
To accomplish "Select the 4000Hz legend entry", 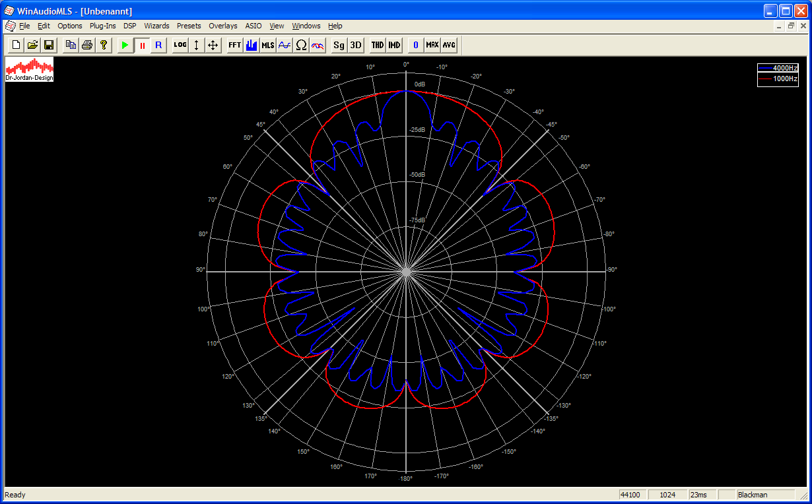I will 779,68.
